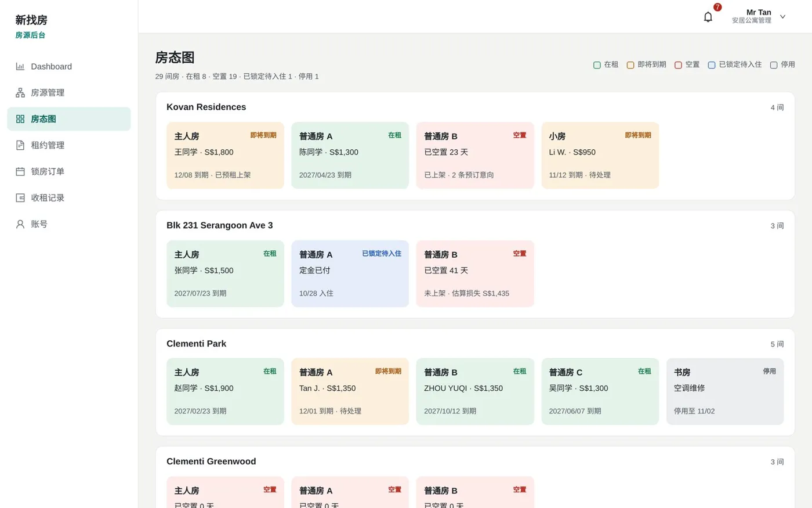The height and width of the screenshot is (508, 812).
Task: Open the Dashboard chart icon
Action: tap(20, 66)
